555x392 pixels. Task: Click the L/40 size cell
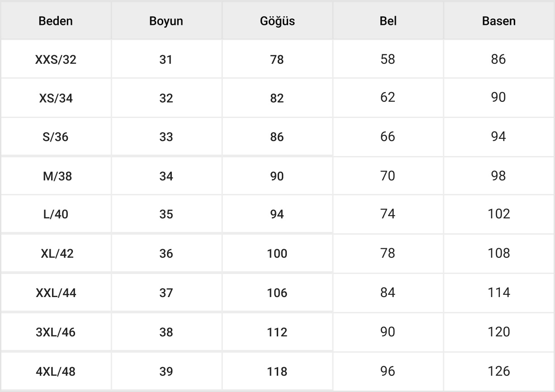tap(56, 214)
